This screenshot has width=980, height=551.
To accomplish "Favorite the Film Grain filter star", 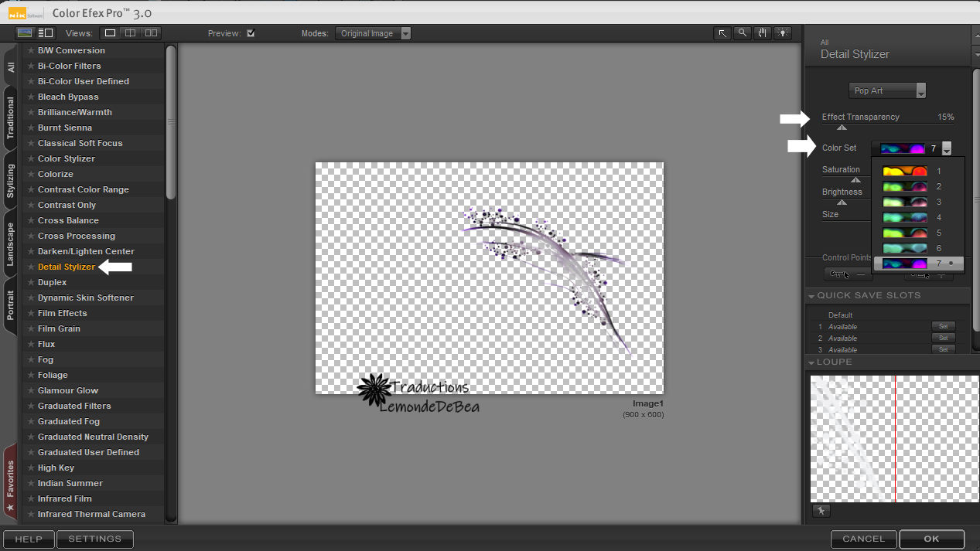I will tap(31, 328).
